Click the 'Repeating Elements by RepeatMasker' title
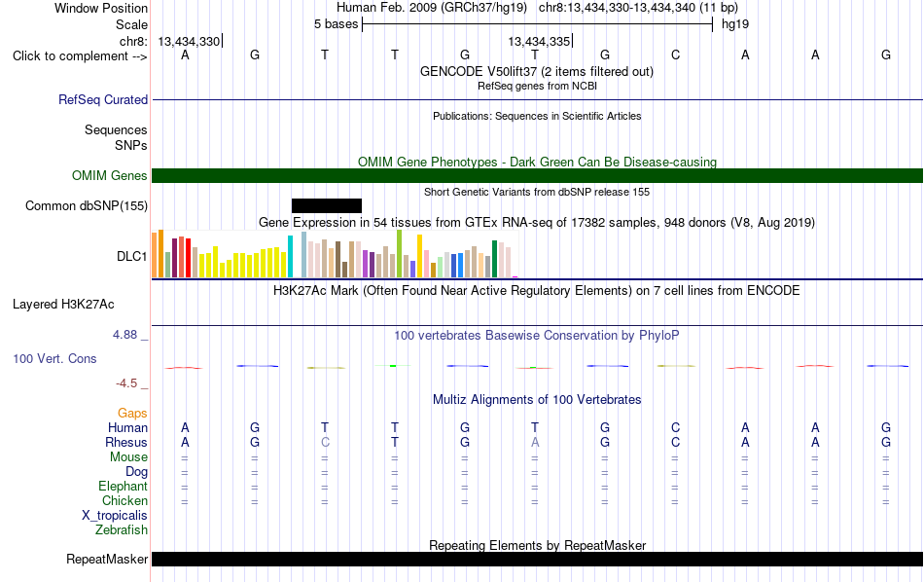This screenshot has height=582, width=924. click(538, 545)
